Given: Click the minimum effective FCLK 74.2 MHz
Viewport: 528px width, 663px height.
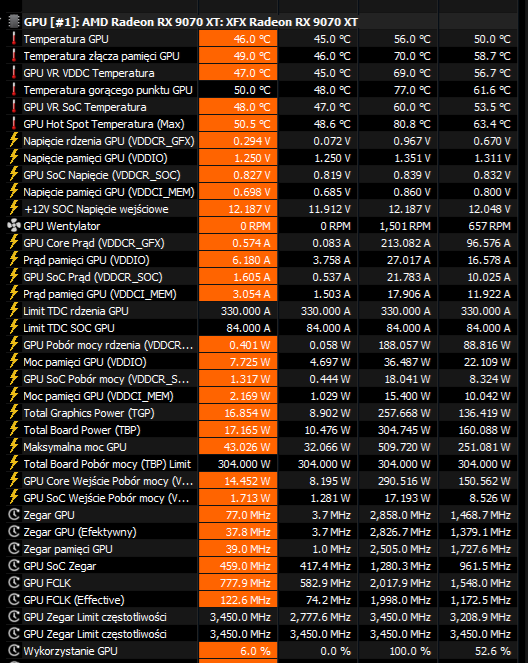Looking at the screenshot, I should (x=328, y=600).
